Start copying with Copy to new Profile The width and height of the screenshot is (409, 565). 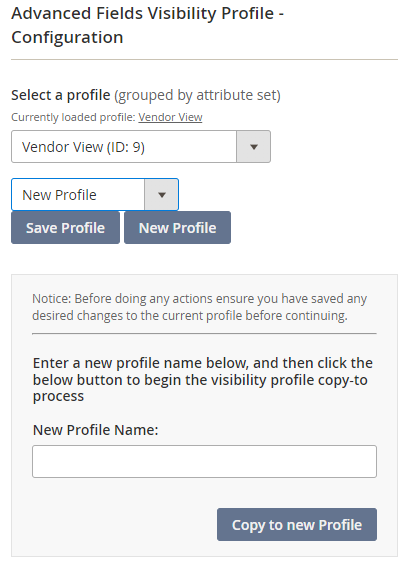(297, 525)
